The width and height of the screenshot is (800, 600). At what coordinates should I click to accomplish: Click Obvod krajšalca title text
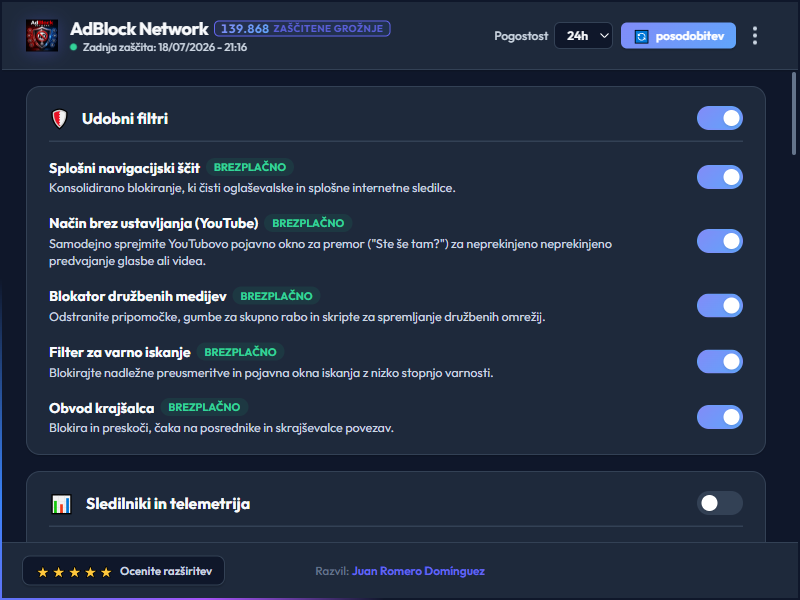(102, 408)
